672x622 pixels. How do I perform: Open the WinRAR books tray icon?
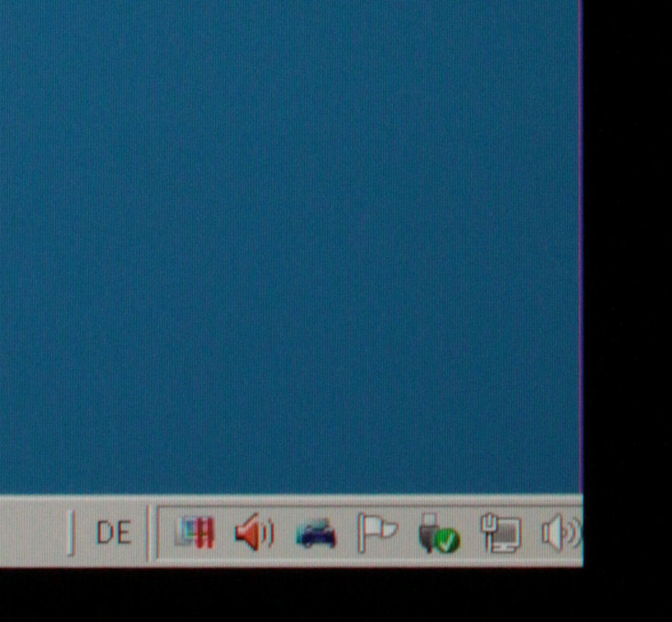tap(195, 532)
